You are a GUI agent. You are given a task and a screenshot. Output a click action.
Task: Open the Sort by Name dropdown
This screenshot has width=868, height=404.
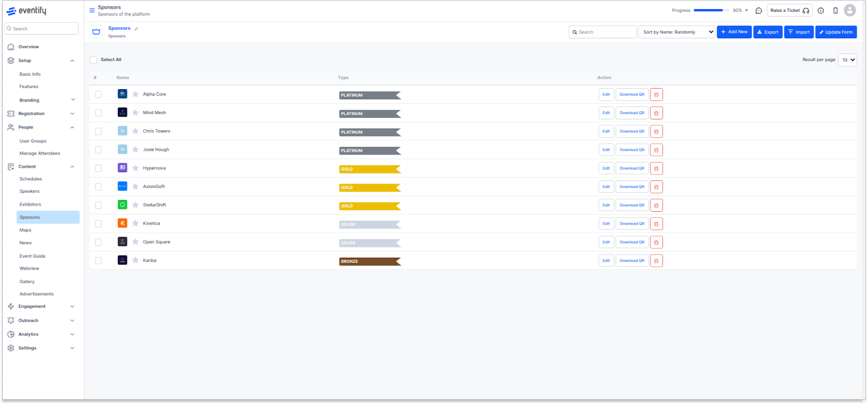click(x=676, y=32)
